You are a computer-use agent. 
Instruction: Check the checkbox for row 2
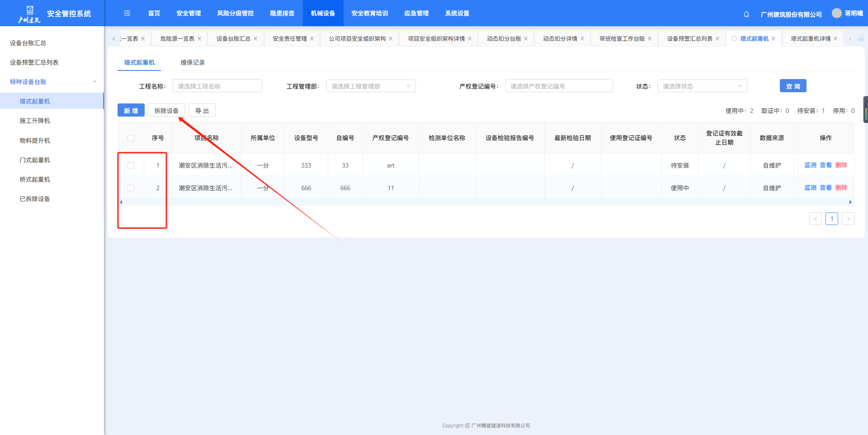[x=131, y=188]
